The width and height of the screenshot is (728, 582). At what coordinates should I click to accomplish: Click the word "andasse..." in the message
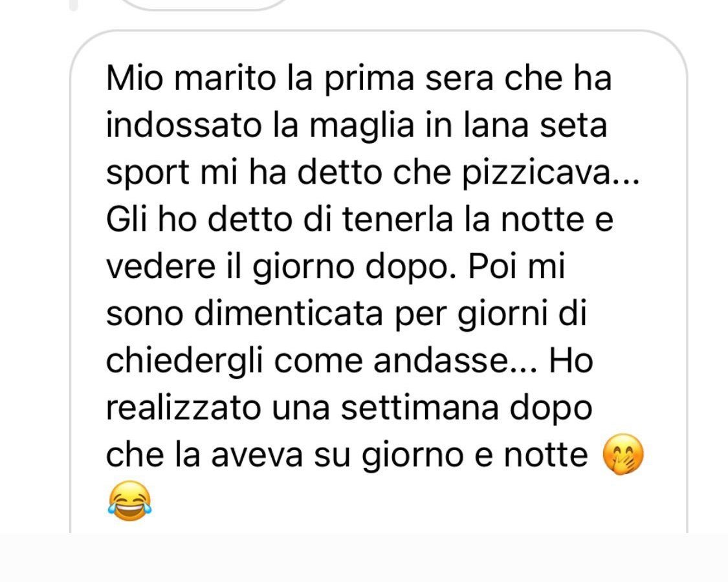(456, 361)
